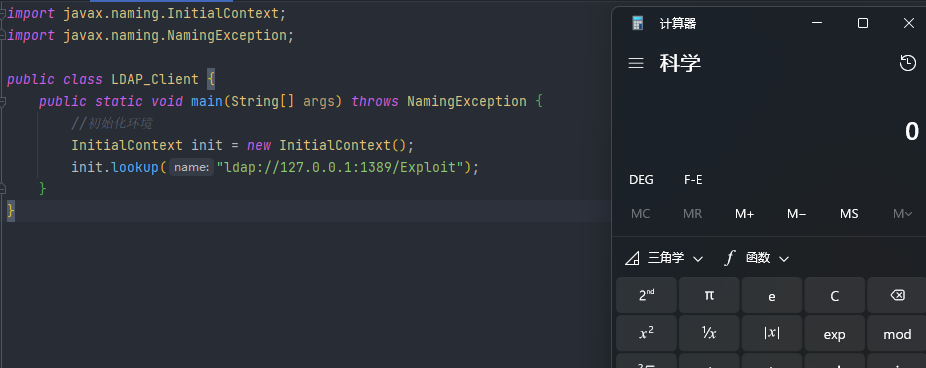The width and height of the screenshot is (926, 368).
Task: Click the main method closing fold marker
Action: tap(3, 189)
